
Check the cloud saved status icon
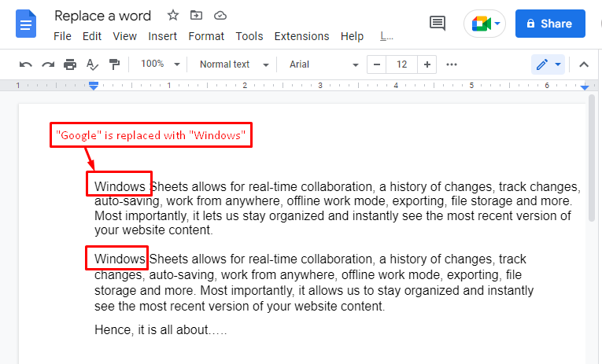220,16
